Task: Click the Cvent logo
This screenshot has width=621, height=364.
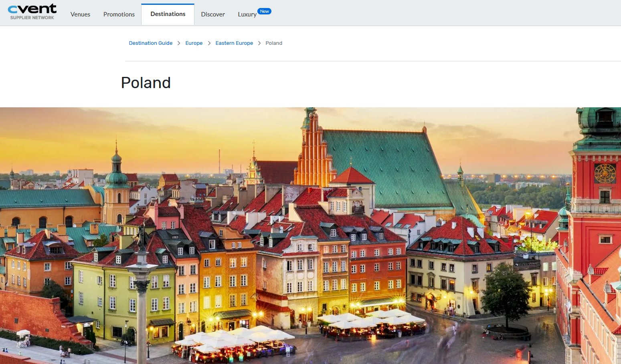Action: pos(32,9)
